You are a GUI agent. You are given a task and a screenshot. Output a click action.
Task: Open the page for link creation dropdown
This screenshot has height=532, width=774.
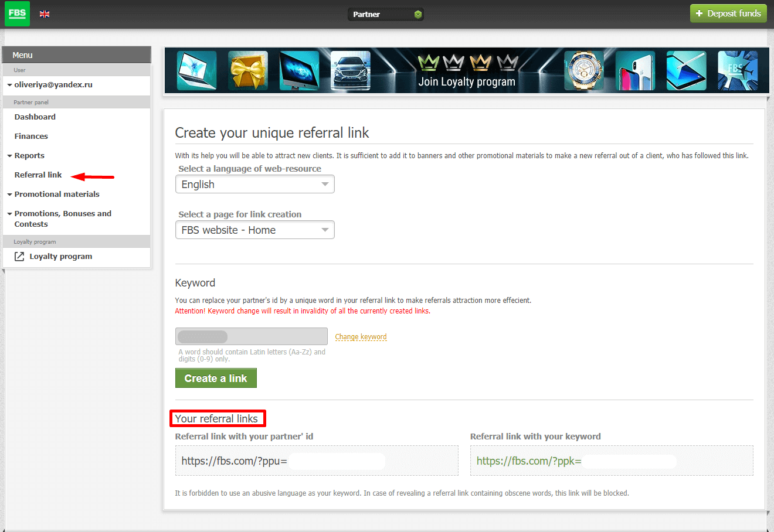click(254, 230)
